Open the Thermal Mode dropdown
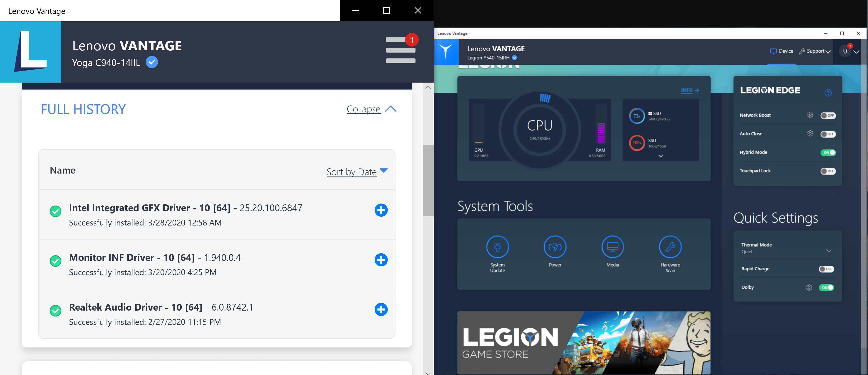The width and height of the screenshot is (868, 375). point(828,250)
